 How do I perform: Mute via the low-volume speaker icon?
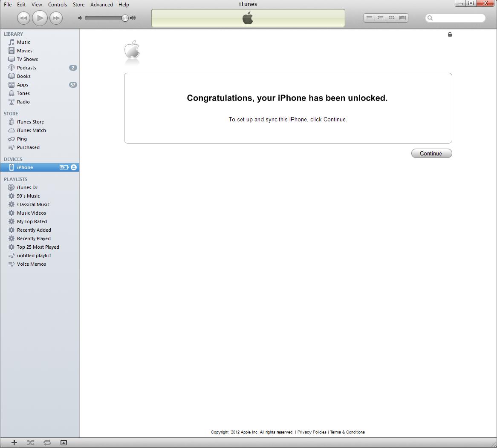coord(80,18)
